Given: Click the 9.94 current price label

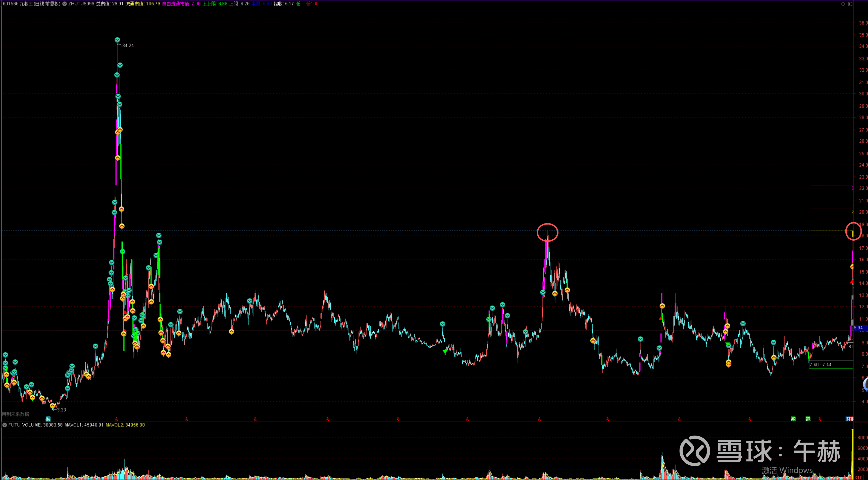Looking at the screenshot, I should 858,328.
